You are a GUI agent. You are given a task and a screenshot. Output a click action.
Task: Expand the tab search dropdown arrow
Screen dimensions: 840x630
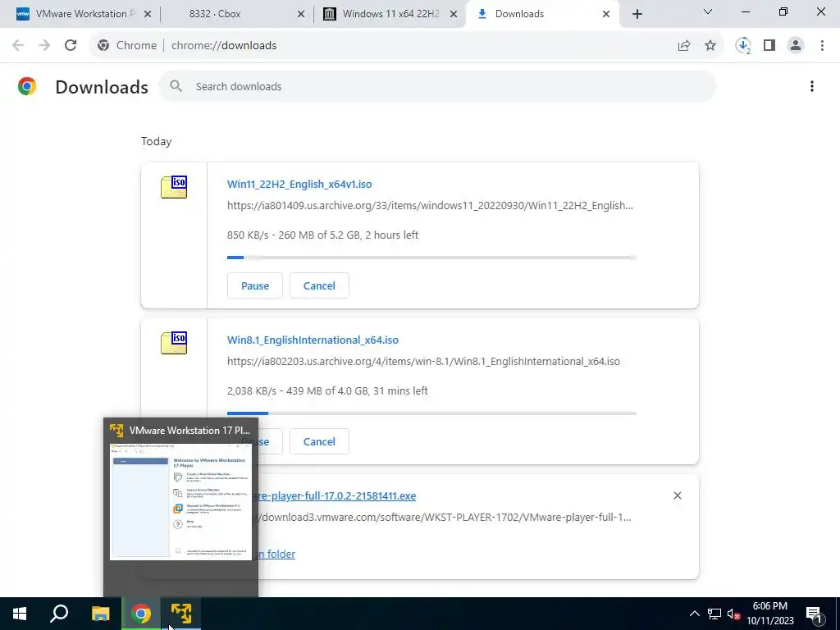(x=708, y=11)
